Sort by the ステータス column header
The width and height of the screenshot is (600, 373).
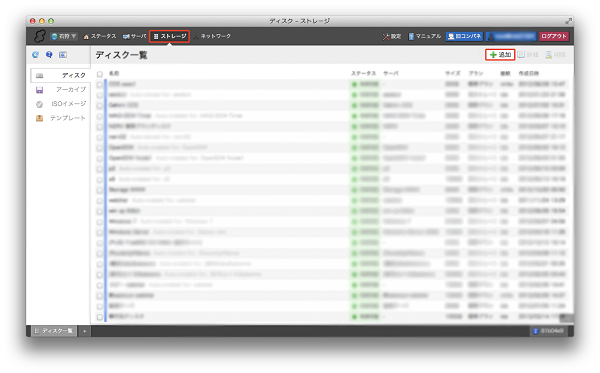tap(364, 73)
